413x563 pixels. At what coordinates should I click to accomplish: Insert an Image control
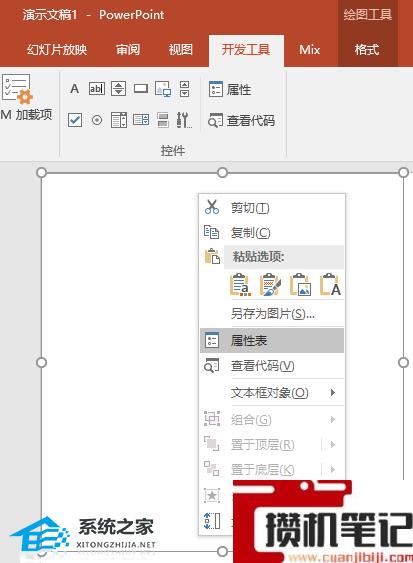point(163,89)
